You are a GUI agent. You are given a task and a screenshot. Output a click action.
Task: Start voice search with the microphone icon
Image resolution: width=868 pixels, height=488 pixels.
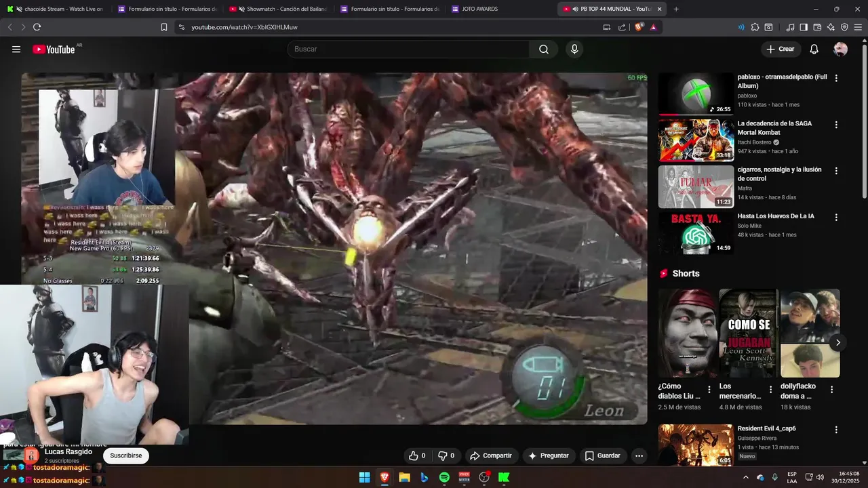574,49
